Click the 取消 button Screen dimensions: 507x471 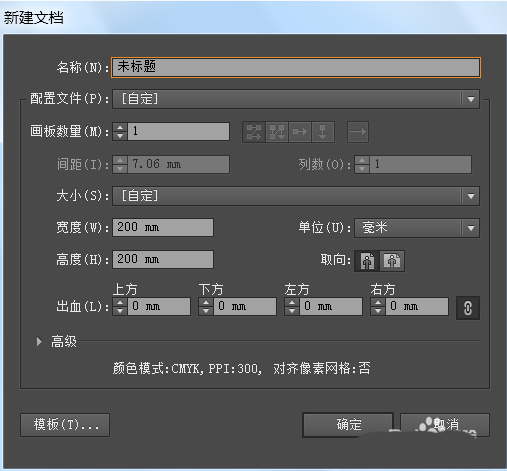(445, 425)
